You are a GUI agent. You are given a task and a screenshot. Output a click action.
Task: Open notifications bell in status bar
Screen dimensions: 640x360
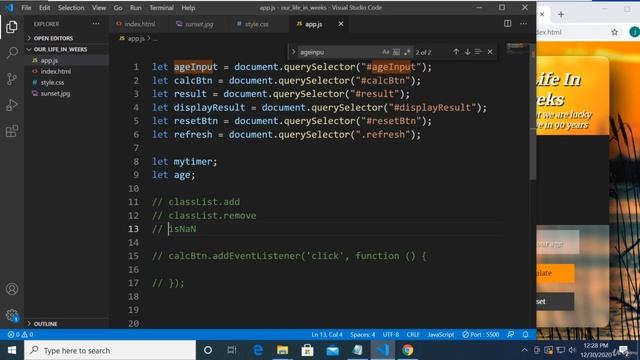[x=525, y=334]
